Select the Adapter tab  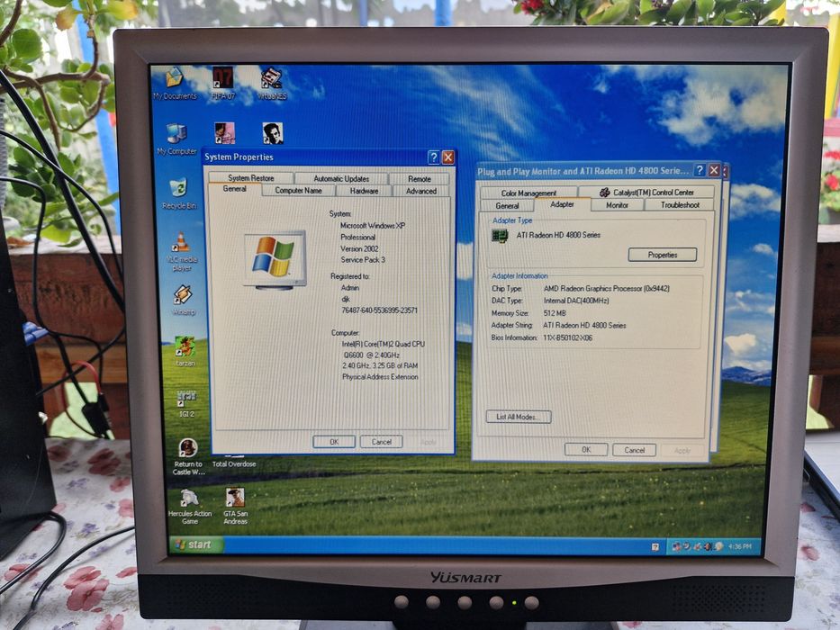pyautogui.click(x=562, y=204)
